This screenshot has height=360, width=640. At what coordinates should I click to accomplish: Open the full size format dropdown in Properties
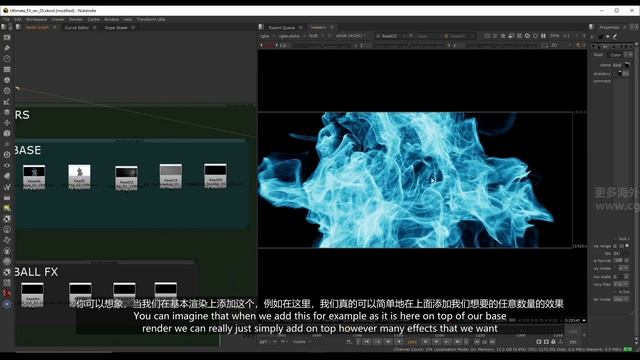click(x=620, y=260)
